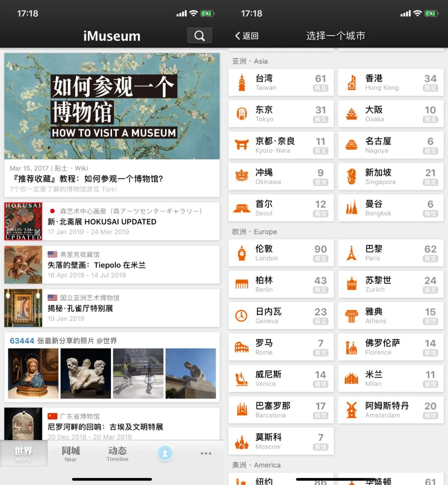The image size is (448, 485).
Task: Open the profile avatar icon in bottom bar
Action: [x=165, y=453]
